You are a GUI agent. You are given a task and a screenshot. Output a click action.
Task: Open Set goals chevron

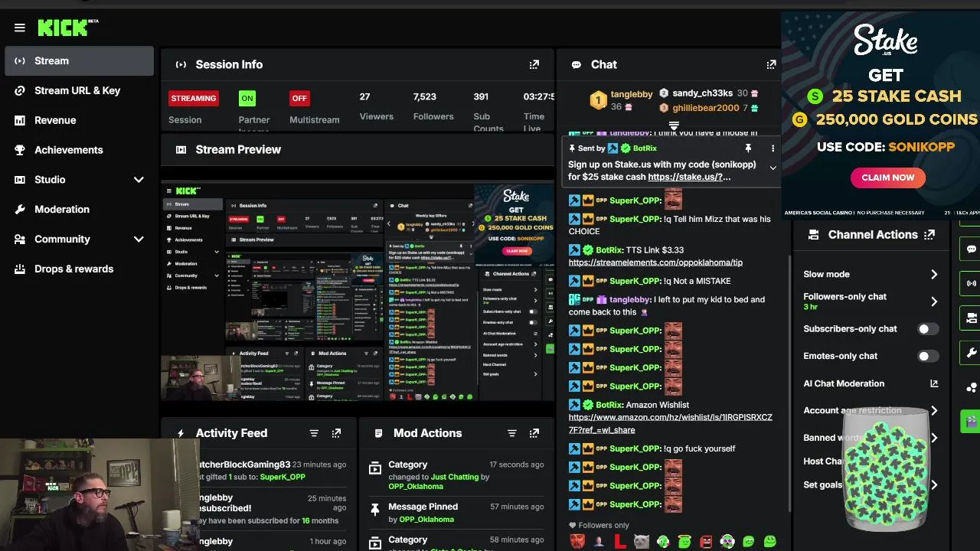coord(934,484)
